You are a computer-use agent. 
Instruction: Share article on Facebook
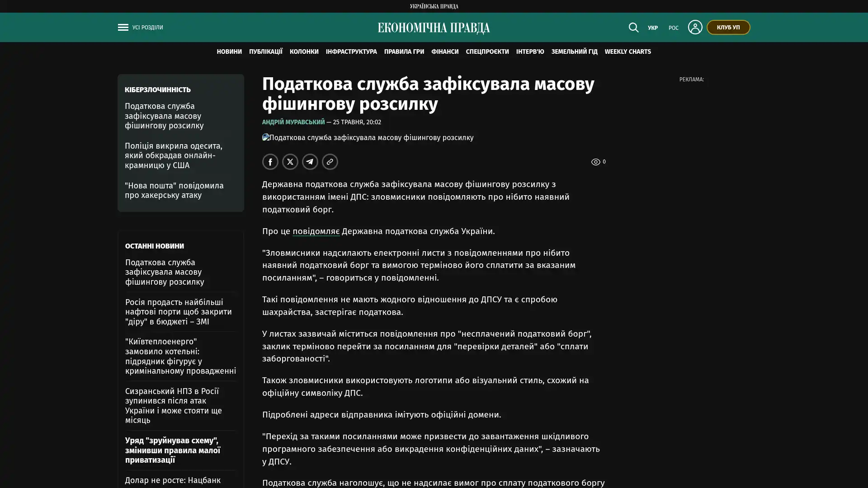click(270, 162)
